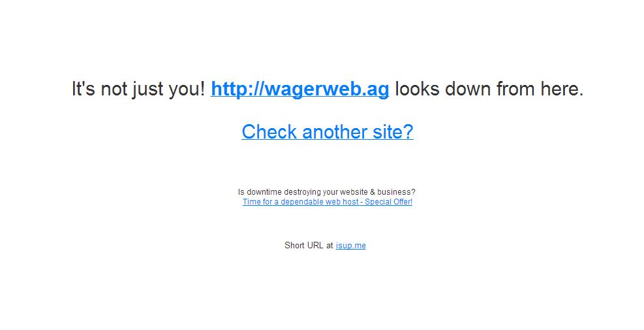Image resolution: width=644 pixels, height=330 pixels.
Task: Click 'Special Offer!' within the hosting link
Action: [388, 202]
